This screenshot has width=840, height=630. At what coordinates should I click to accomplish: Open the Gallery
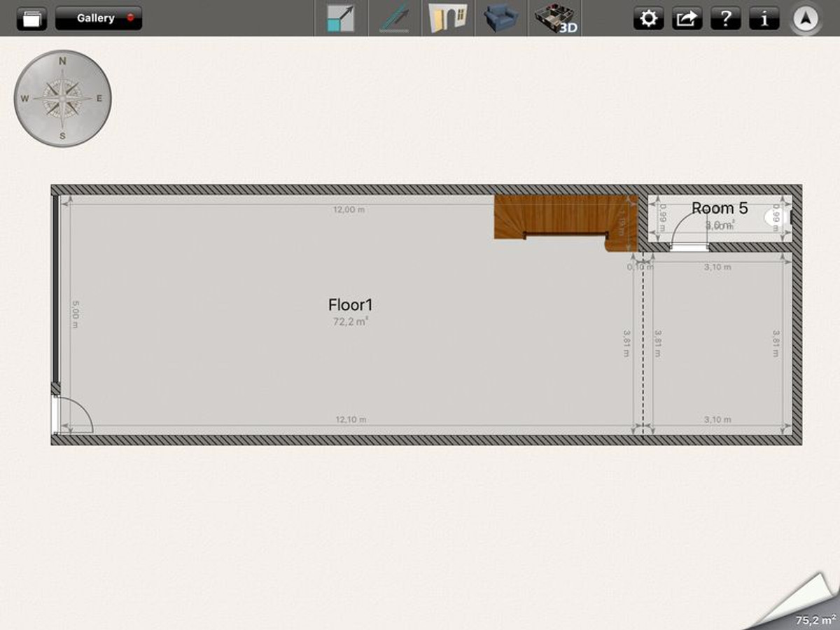(99, 18)
